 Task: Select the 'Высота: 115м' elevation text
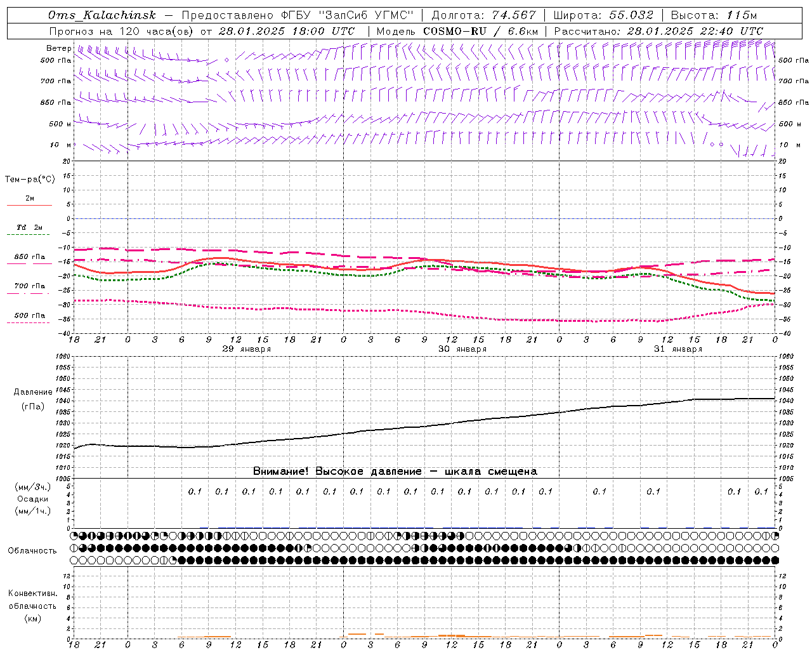click(714, 15)
